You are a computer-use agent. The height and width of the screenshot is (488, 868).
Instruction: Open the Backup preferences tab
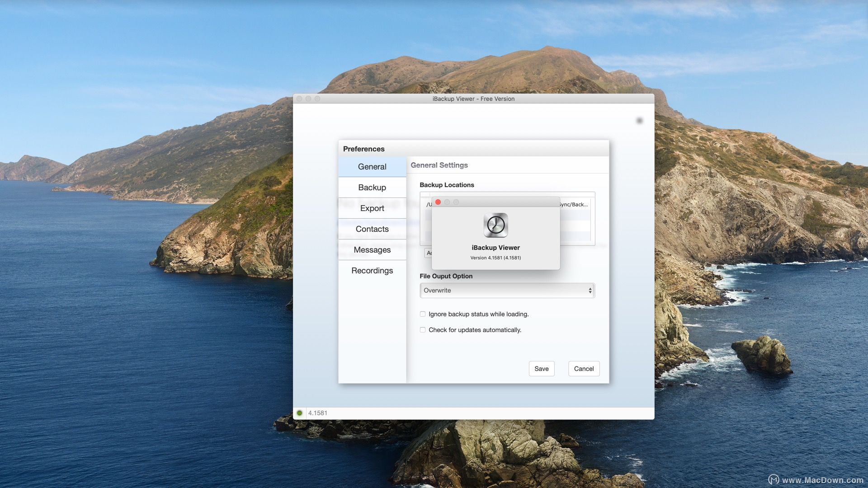[x=372, y=188]
